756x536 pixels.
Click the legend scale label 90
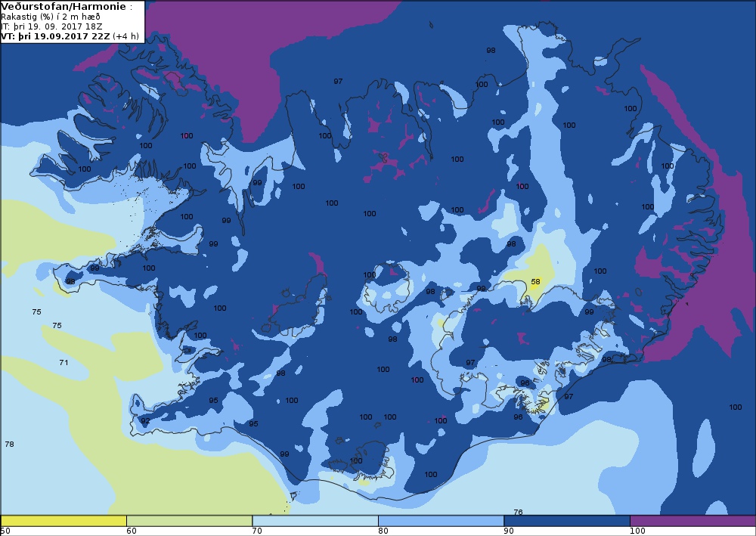509,531
